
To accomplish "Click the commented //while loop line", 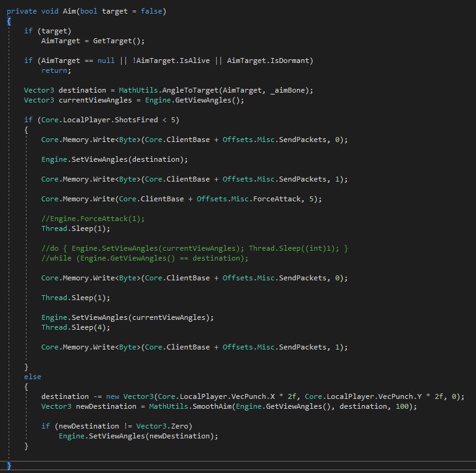I will [x=144, y=257].
